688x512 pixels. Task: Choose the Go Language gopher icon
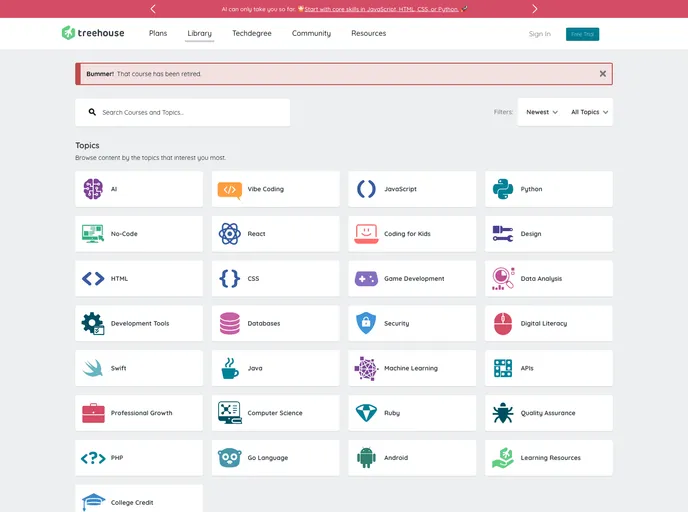point(229,458)
